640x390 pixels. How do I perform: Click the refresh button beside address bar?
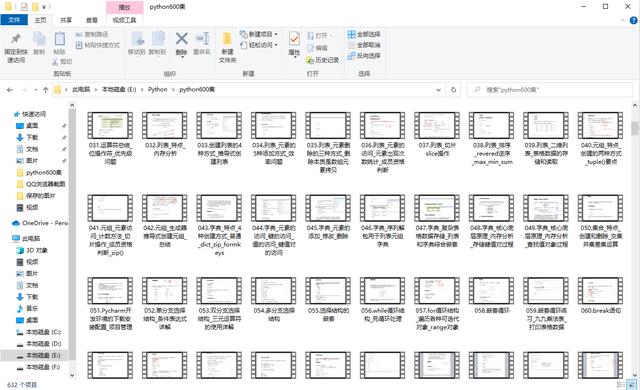pyautogui.click(x=453, y=90)
